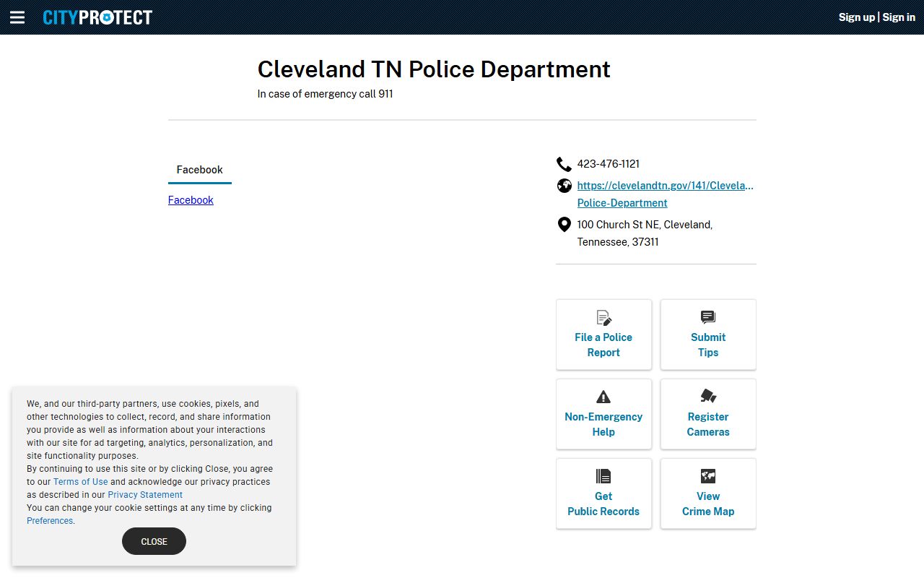The width and height of the screenshot is (924, 578).
Task: Open the Privacy Statement link
Action: pyautogui.click(x=145, y=495)
